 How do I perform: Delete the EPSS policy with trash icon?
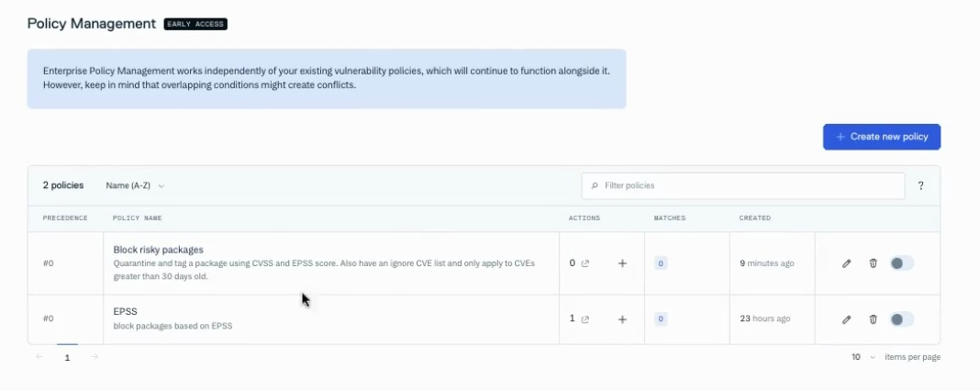coord(874,319)
